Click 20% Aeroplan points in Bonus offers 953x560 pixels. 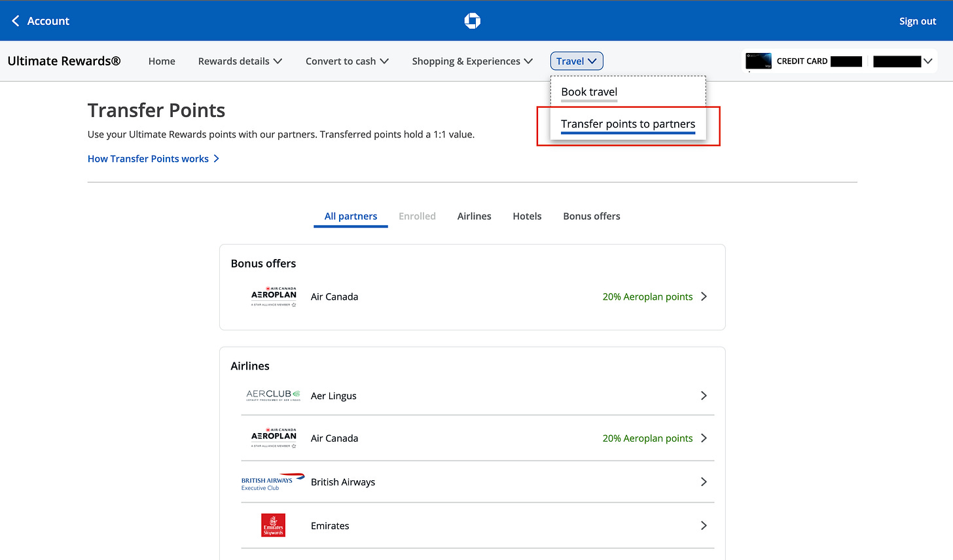(647, 297)
